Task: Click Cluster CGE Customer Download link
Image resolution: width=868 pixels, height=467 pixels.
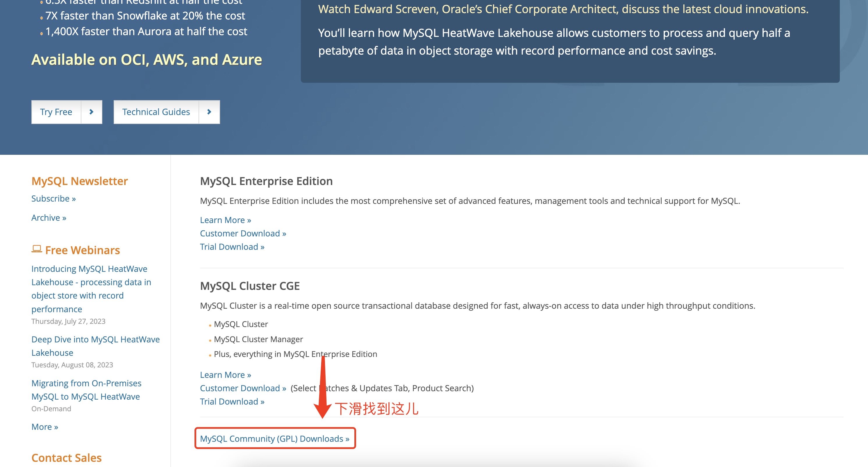Action: (x=243, y=388)
